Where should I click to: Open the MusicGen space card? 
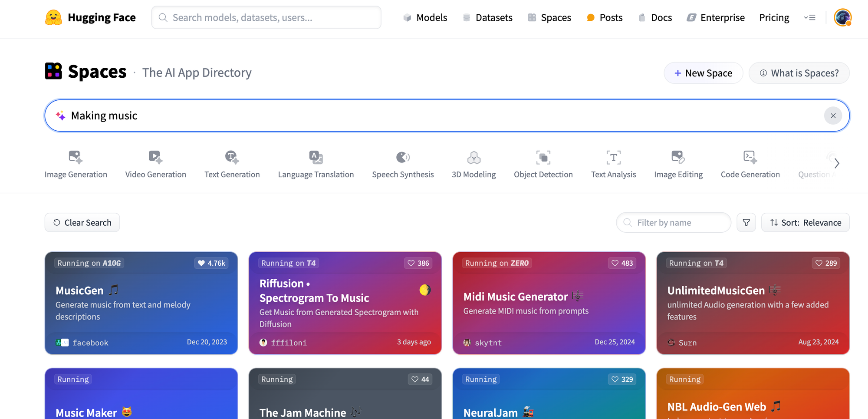pos(141,303)
